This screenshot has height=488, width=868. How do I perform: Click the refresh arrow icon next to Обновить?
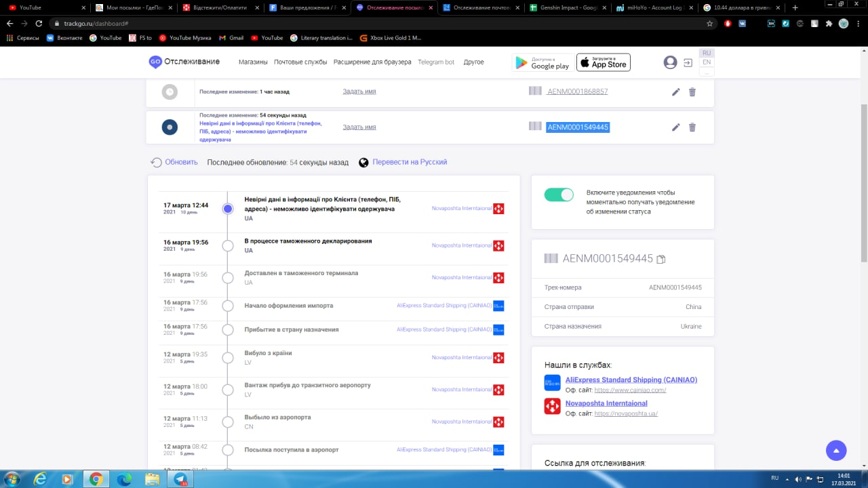tap(156, 162)
